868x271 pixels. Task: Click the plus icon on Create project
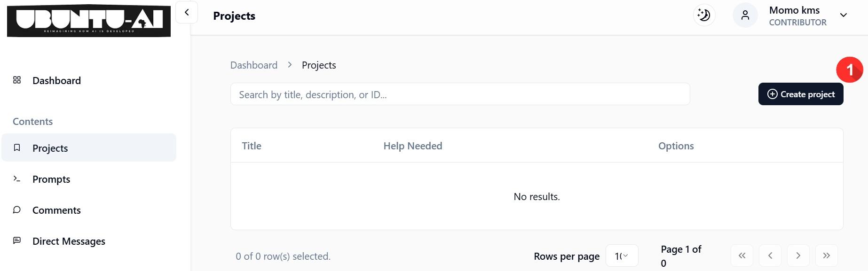(x=772, y=94)
